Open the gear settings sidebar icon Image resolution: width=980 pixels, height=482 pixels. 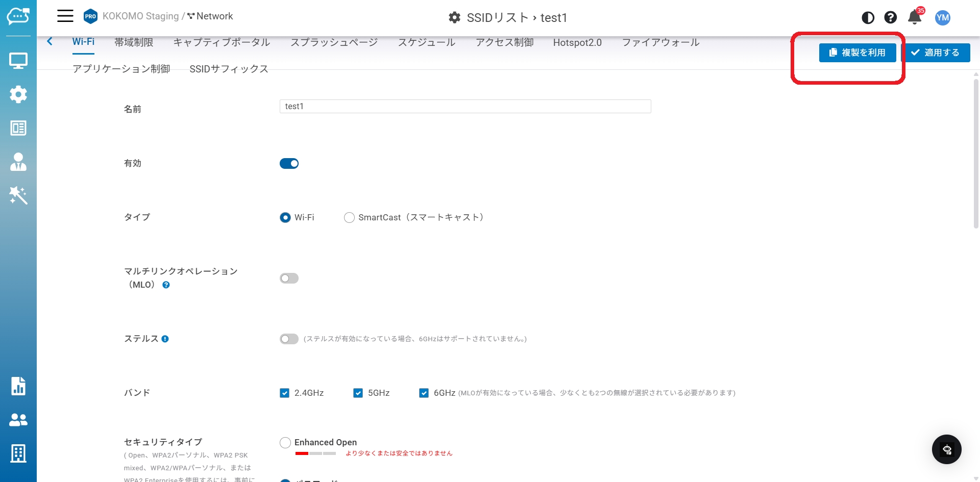pos(18,94)
